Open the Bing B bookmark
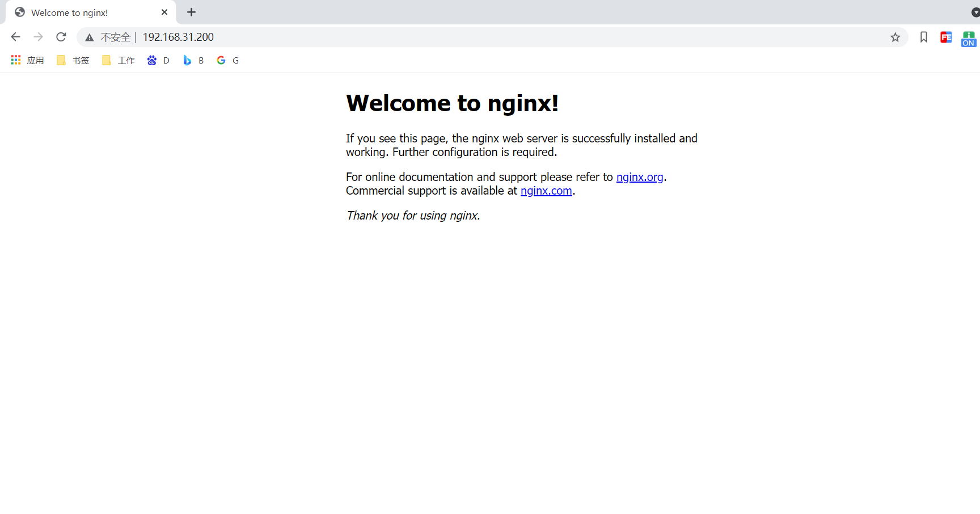This screenshot has width=980, height=514. pyautogui.click(x=193, y=60)
